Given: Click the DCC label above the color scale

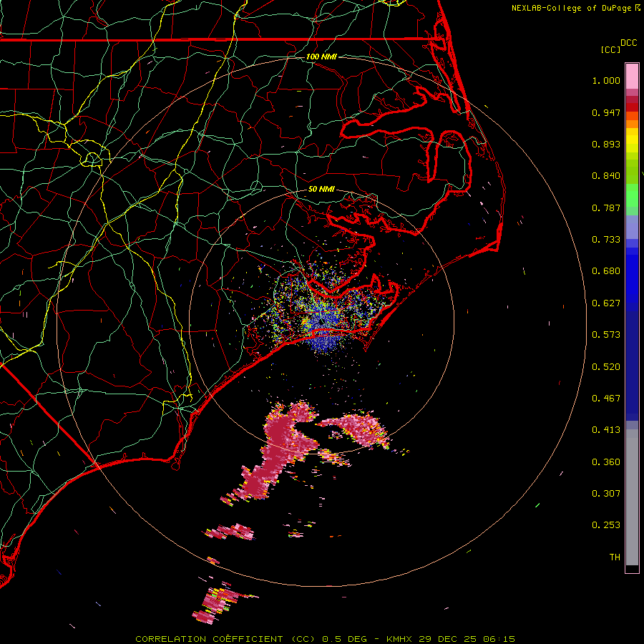Looking at the screenshot, I should click(628, 43).
